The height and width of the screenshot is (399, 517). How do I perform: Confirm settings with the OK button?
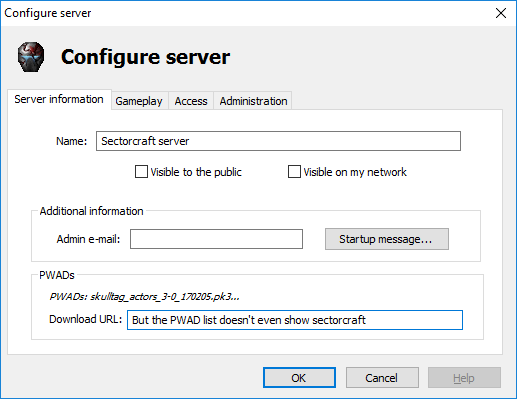pyautogui.click(x=299, y=378)
